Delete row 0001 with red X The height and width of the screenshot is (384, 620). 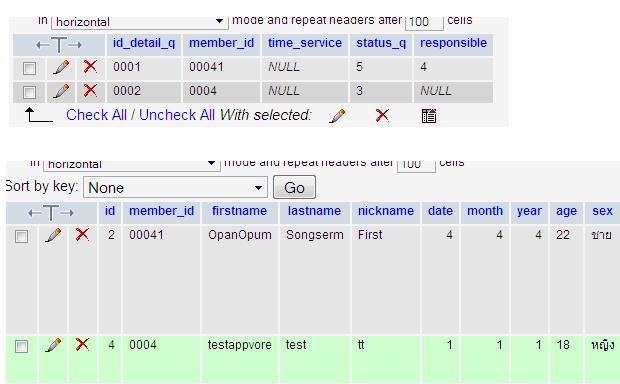pos(90,66)
